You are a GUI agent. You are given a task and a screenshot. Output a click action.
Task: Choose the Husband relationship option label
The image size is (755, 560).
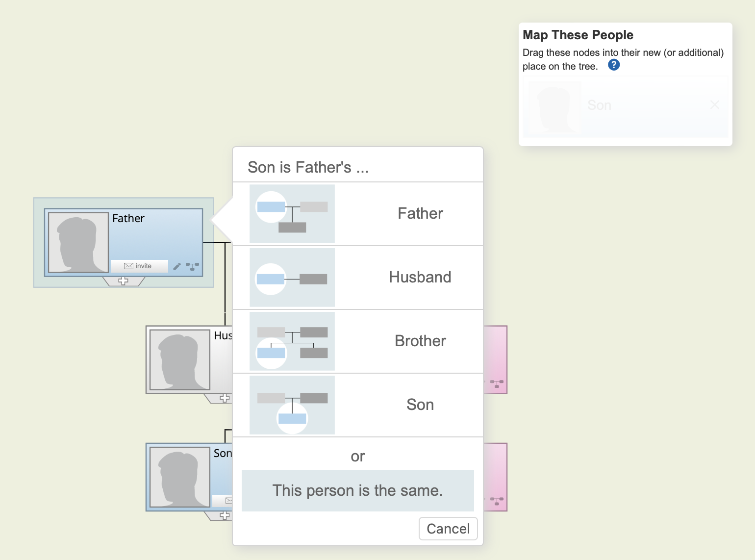click(420, 278)
